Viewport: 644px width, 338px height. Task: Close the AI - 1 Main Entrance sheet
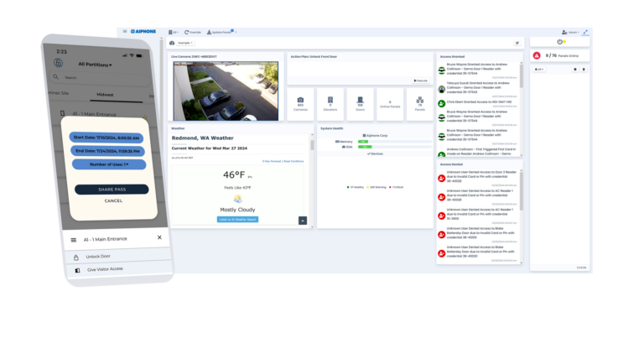(159, 237)
